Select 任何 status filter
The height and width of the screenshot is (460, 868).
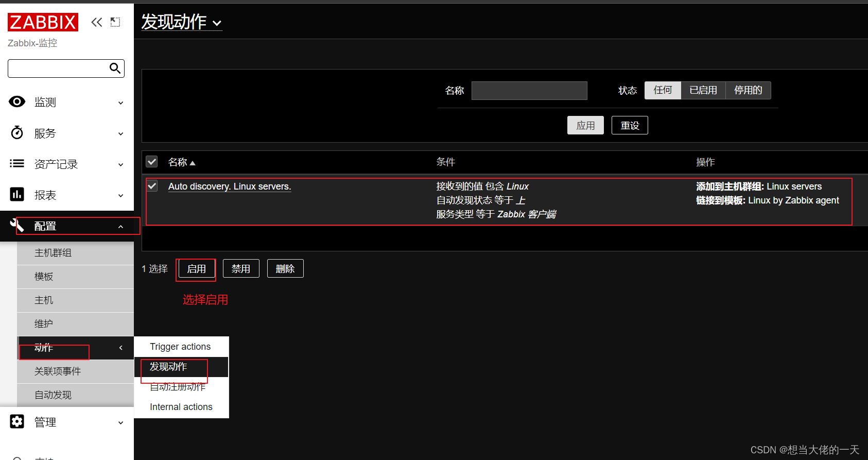point(663,90)
